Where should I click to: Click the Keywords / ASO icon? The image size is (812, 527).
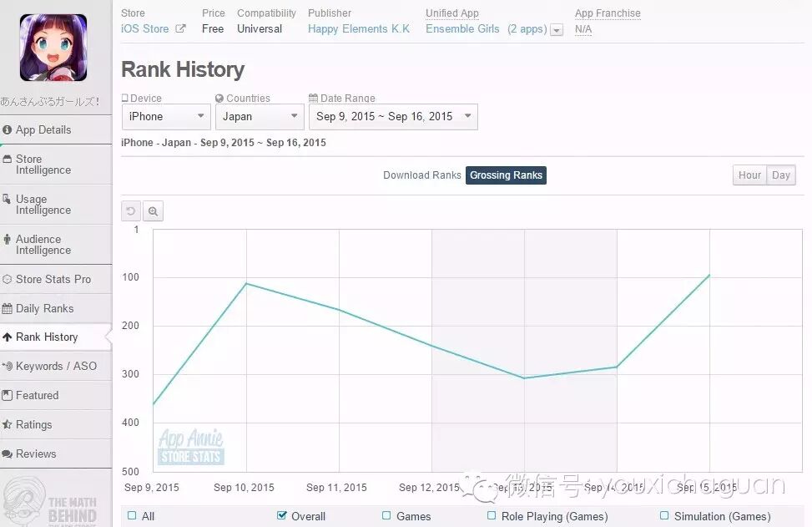pos(8,367)
